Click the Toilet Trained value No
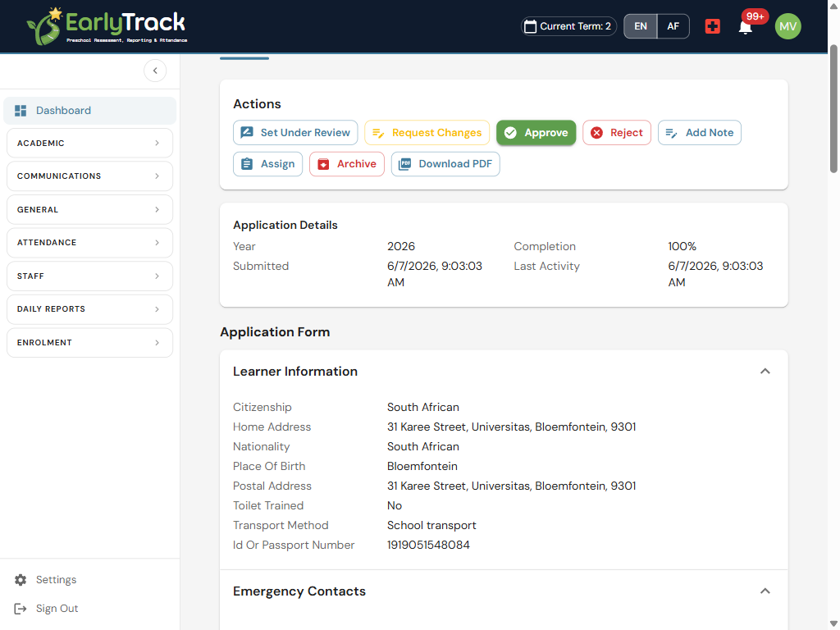This screenshot has height=630, width=840. (395, 505)
